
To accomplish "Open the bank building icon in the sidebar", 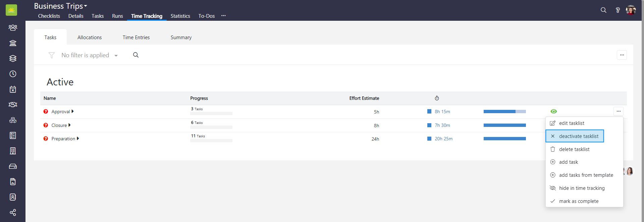I will click(x=13, y=43).
